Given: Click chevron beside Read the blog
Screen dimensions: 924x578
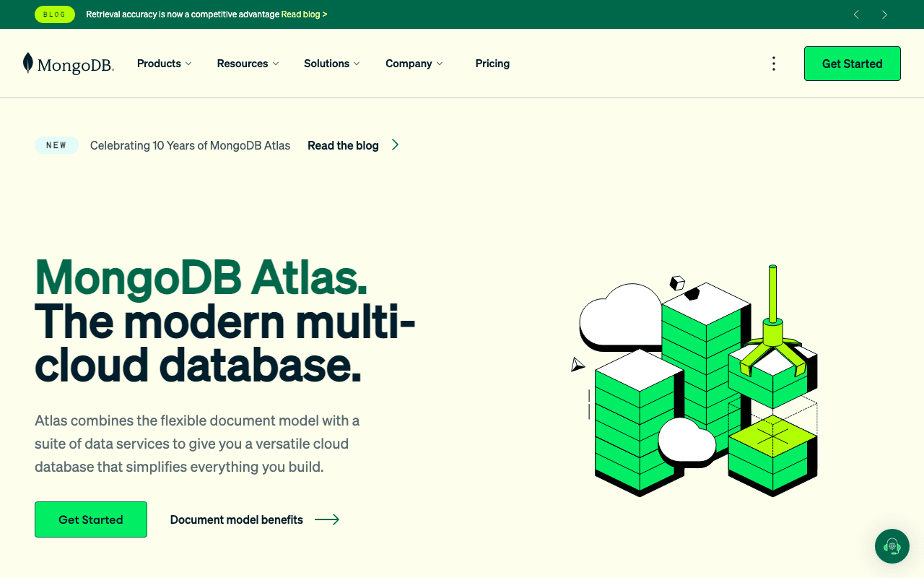Looking at the screenshot, I should (395, 145).
